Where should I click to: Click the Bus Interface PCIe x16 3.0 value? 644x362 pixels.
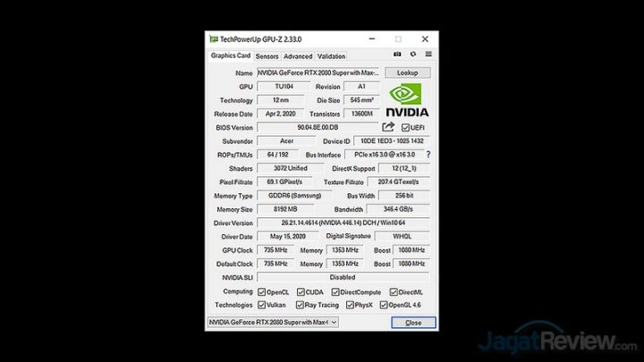385,155
